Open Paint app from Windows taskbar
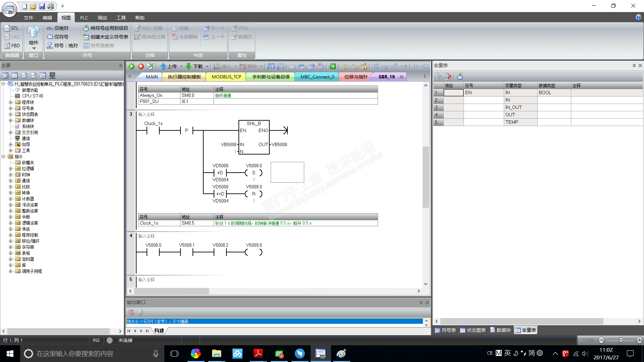The width and height of the screenshot is (644, 362). tap(341, 354)
